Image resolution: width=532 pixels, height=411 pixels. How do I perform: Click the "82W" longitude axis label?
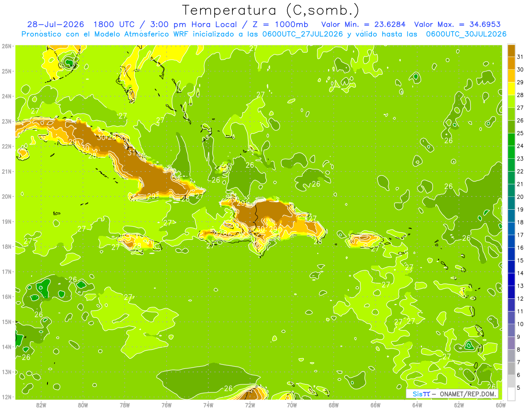[x=41, y=405]
